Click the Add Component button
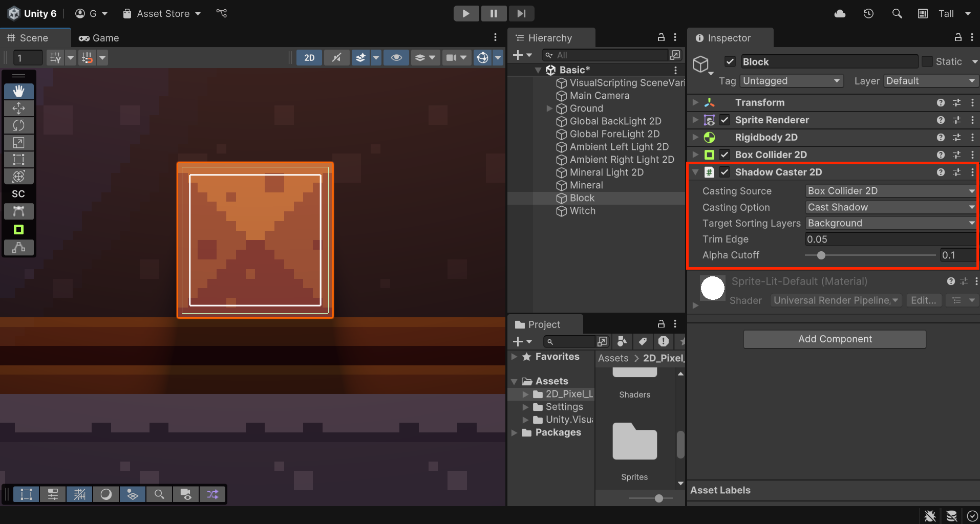The image size is (980, 524). click(x=835, y=339)
